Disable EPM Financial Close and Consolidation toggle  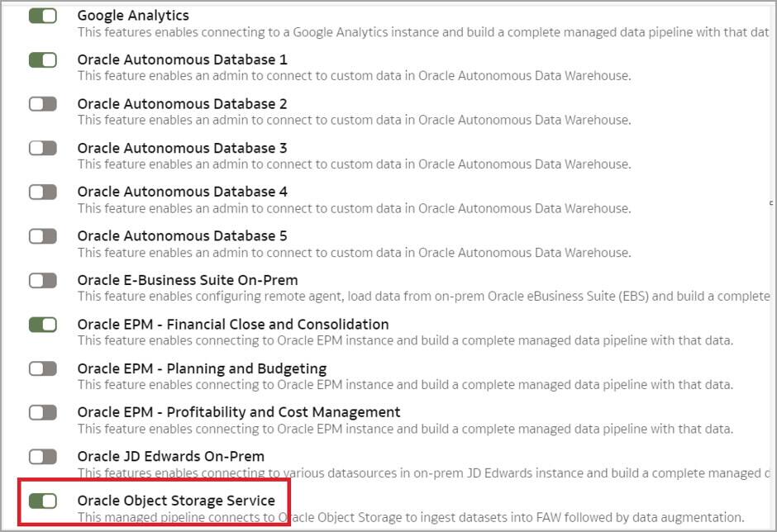[43, 325]
